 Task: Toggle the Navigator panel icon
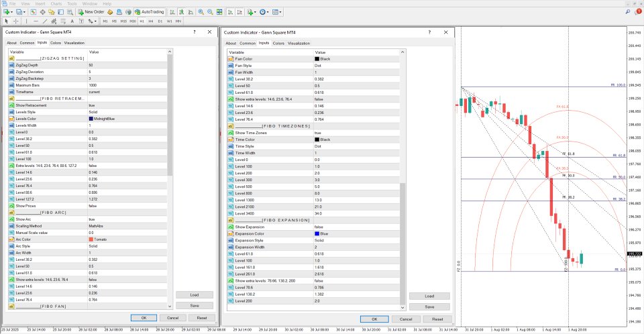pyautogui.click(x=52, y=12)
